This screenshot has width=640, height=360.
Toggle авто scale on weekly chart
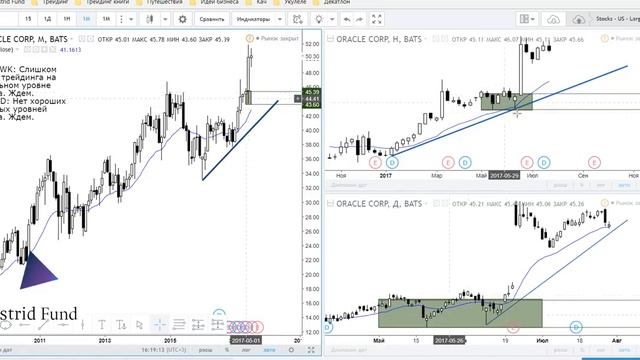624,185
